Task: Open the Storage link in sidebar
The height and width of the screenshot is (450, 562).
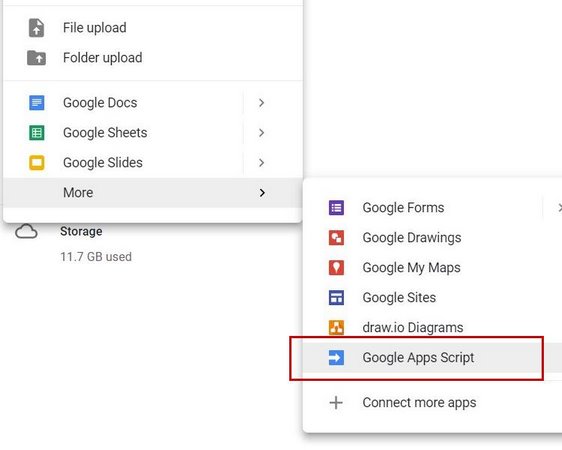Action: 81,231
